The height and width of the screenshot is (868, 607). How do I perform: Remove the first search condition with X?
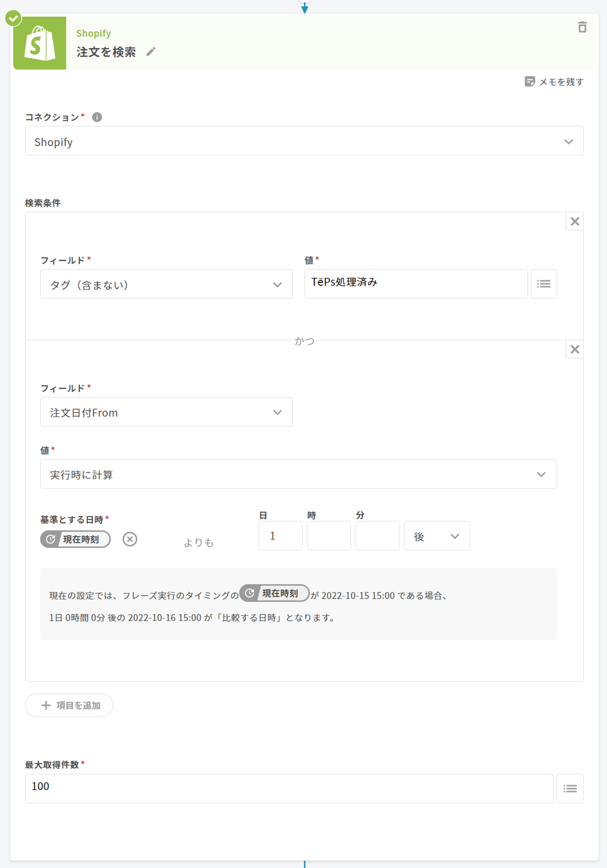[575, 222]
